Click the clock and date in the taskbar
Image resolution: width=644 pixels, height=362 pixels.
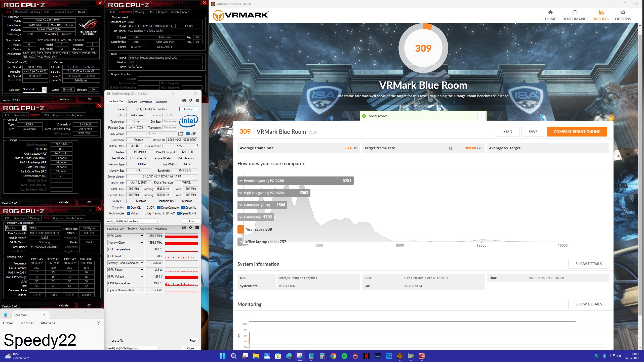click(631, 356)
